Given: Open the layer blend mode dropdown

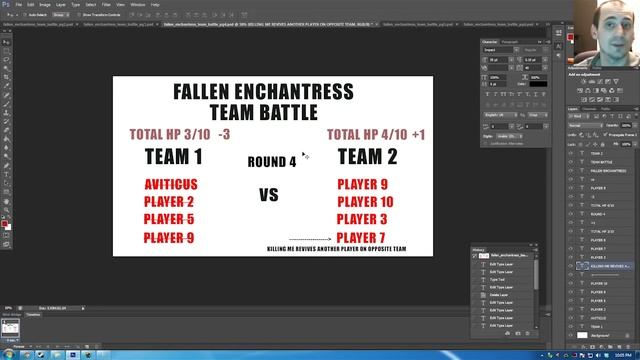Looking at the screenshot, I should [x=585, y=125].
